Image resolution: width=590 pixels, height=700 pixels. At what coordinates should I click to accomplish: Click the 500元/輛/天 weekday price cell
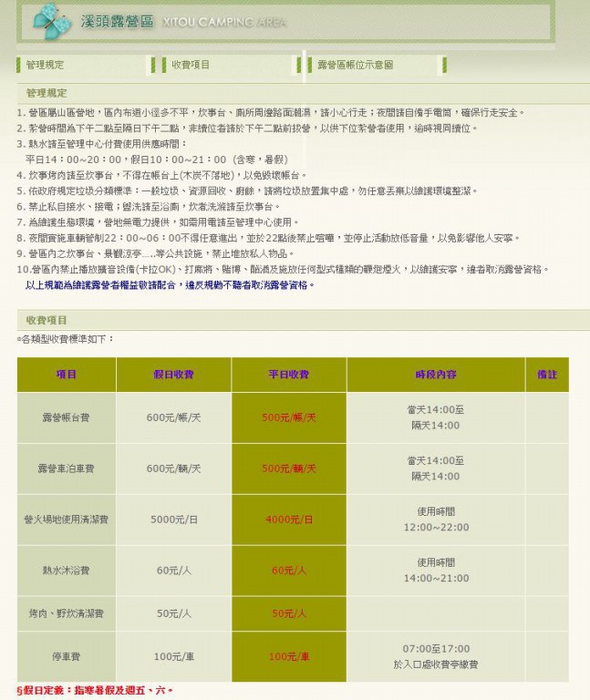(x=288, y=468)
